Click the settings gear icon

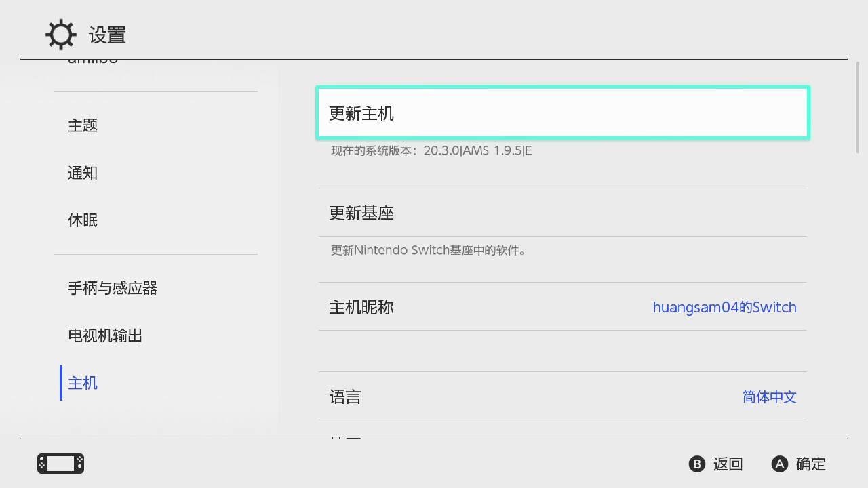pyautogui.click(x=60, y=35)
